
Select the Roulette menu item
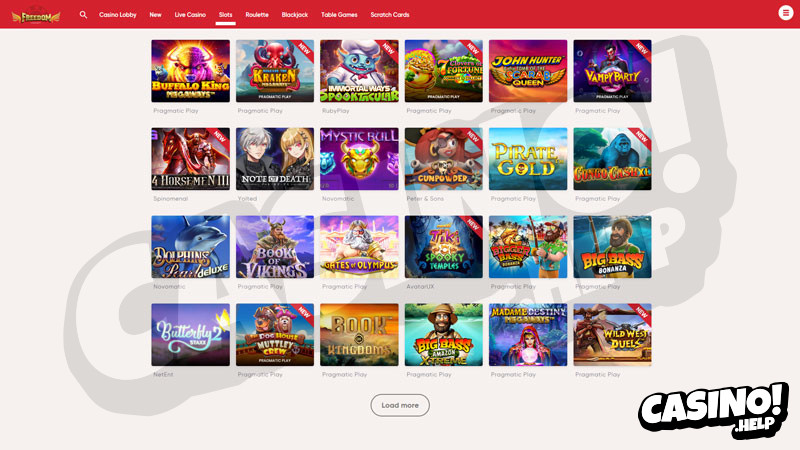[x=257, y=15]
